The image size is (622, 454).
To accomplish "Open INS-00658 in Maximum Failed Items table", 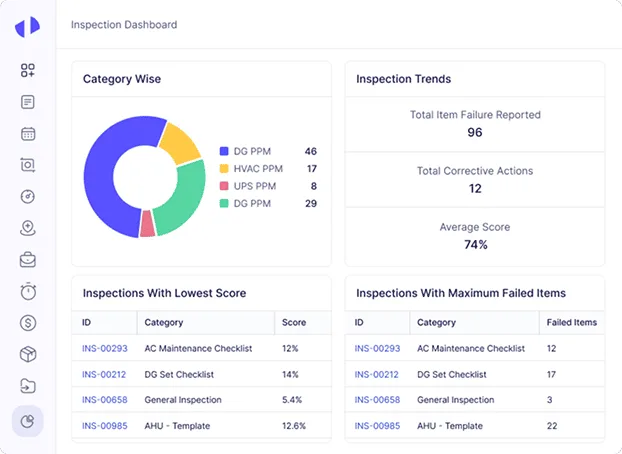I will coord(377,400).
